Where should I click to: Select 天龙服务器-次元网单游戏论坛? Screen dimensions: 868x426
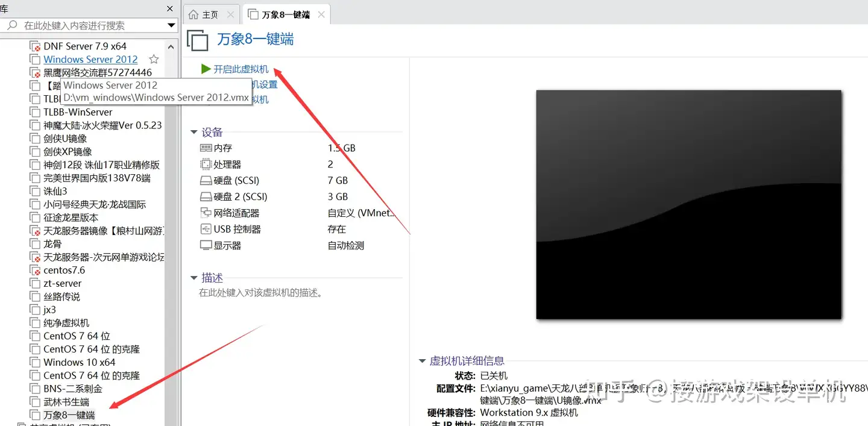104,258
